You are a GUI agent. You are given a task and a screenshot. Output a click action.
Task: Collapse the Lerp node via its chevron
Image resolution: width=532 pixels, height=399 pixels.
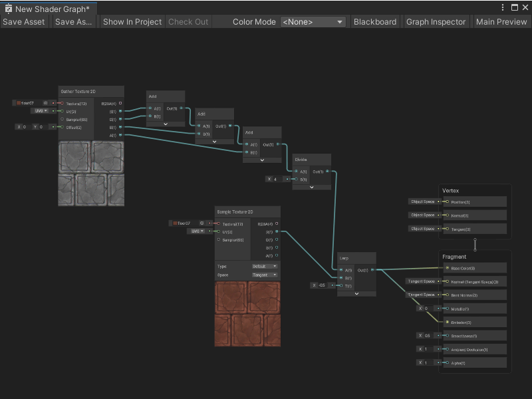tap(356, 294)
